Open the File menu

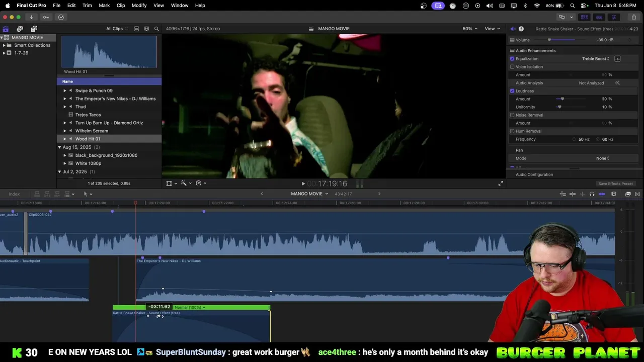57,6
